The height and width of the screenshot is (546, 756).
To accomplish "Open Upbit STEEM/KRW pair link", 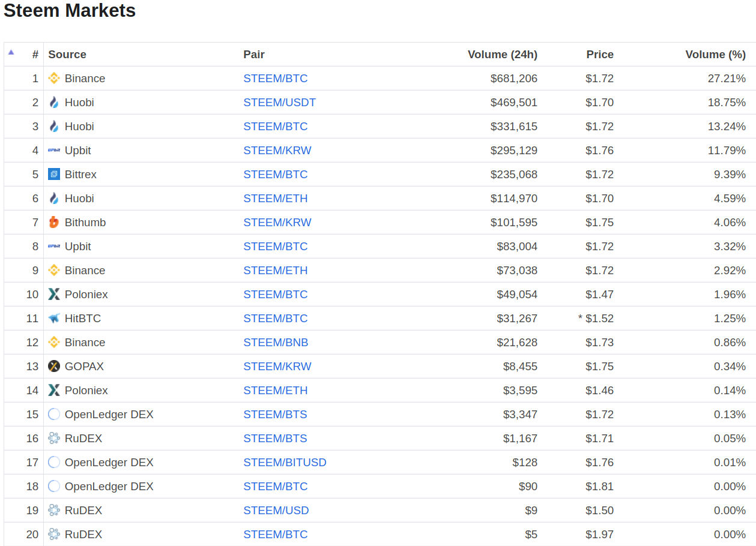I will click(277, 150).
